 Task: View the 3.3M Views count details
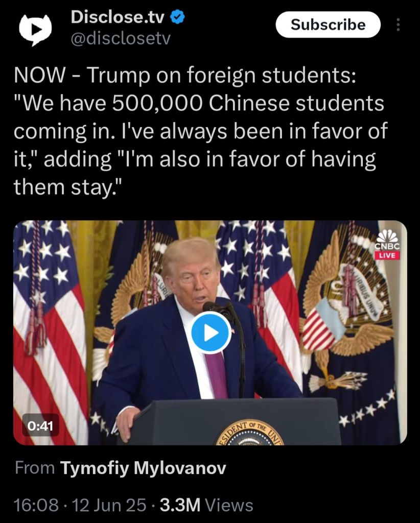[x=206, y=505]
